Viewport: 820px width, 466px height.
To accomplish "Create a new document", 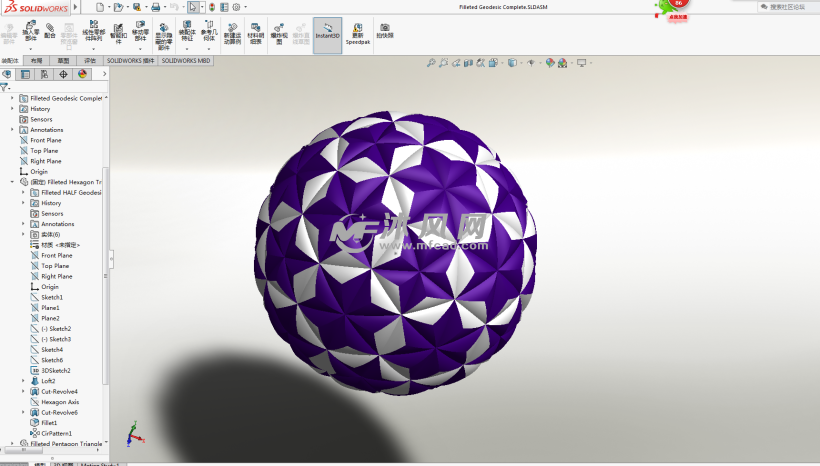I will [100, 7].
